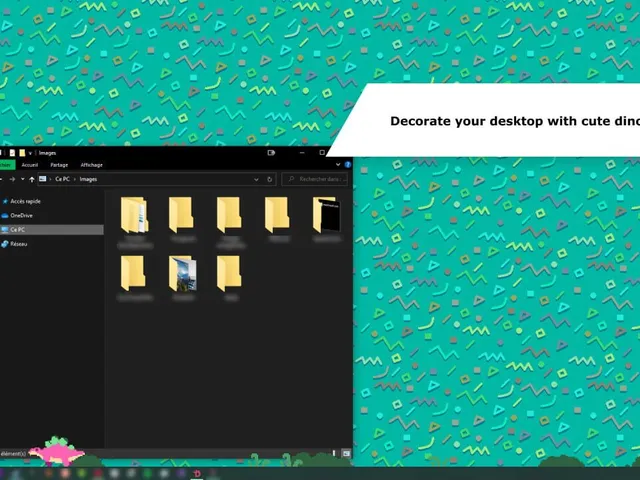Click the PC icon in the address bar
Image resolution: width=640 pixels, height=480 pixels.
43,179
